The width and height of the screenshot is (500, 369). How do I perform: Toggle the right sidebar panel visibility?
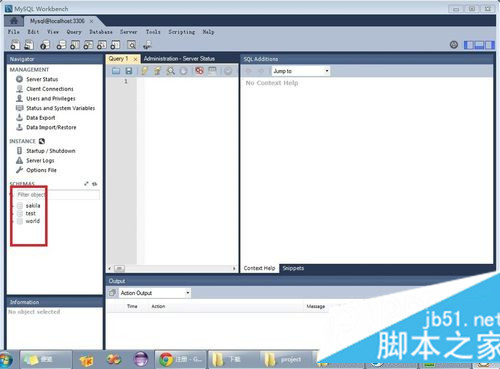489,45
